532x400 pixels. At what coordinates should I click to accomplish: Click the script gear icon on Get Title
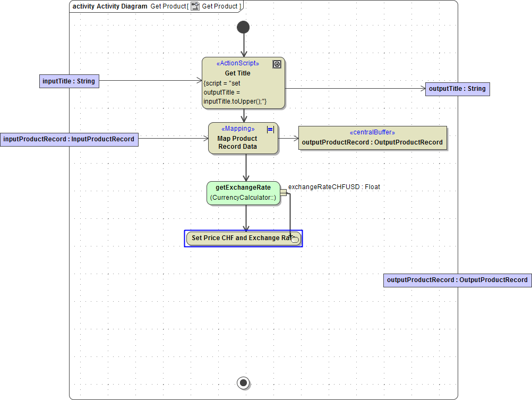point(277,64)
